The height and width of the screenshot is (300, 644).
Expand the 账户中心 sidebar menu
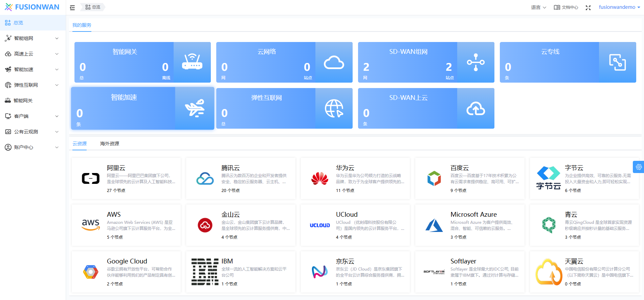point(33,147)
